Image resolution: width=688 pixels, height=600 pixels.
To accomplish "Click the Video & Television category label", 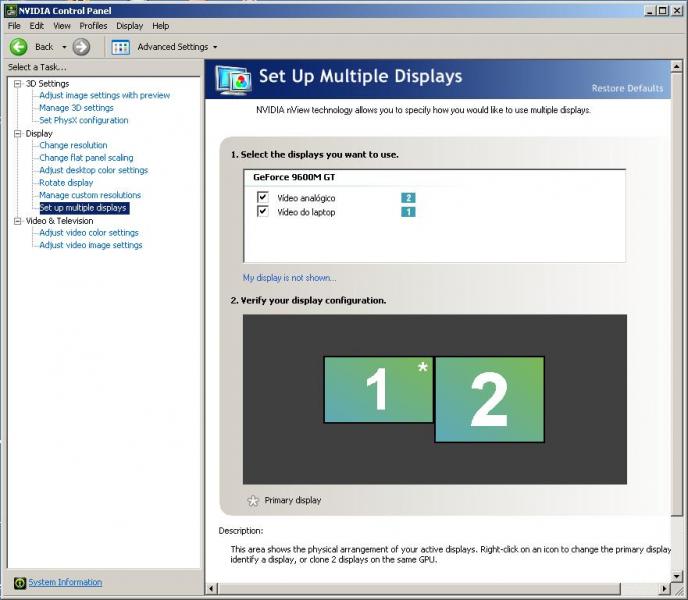I will (x=59, y=221).
